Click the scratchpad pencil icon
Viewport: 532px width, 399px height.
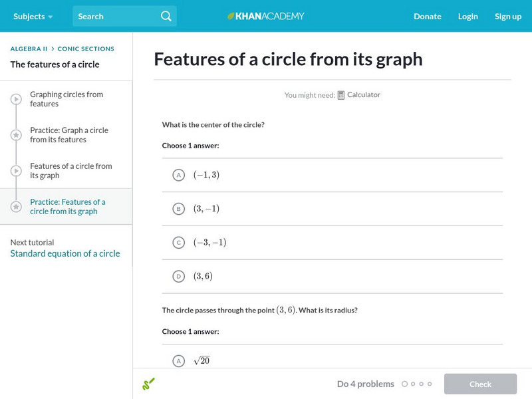[148, 384]
